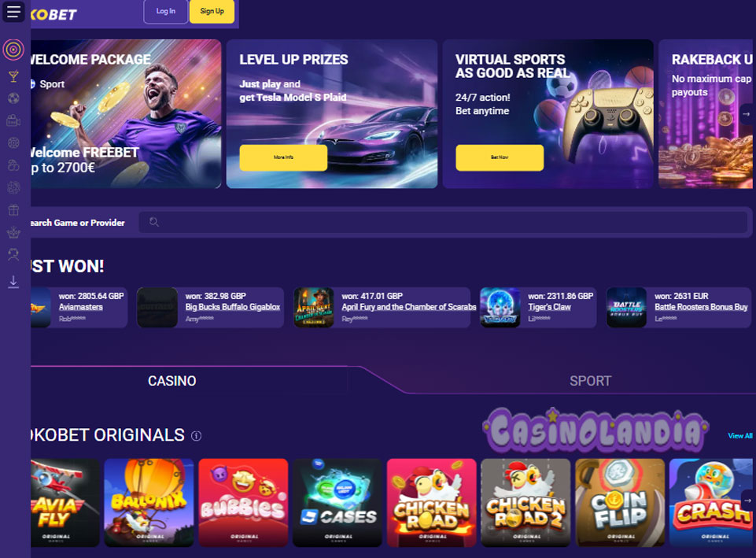Image resolution: width=756 pixels, height=558 pixels.
Task: Open the crown VIP sidebar icon
Action: [x=13, y=232]
